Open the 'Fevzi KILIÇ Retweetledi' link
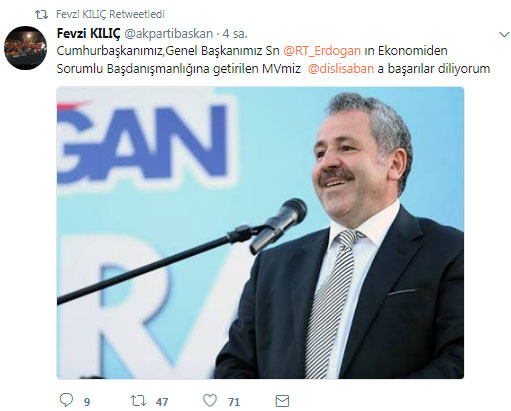 110,14
